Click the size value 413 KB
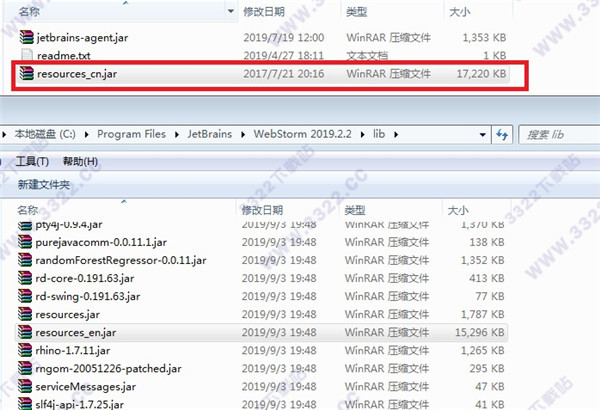Screen dimensions: 600x410 [487, 278]
